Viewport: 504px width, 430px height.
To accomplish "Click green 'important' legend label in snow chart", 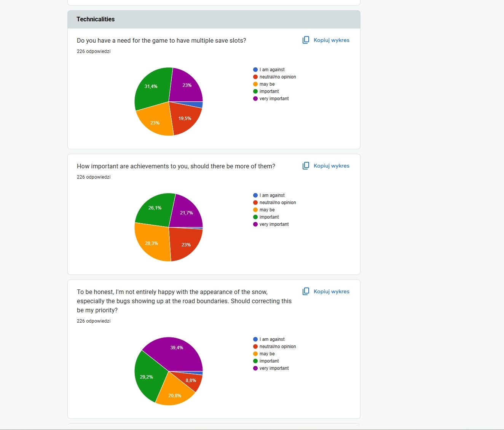I will pos(269,361).
